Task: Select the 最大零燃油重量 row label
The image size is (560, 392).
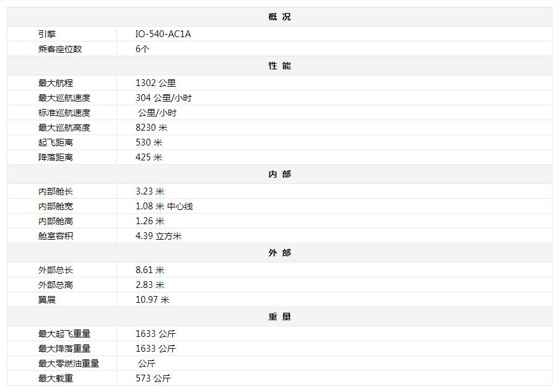Action: (69, 364)
